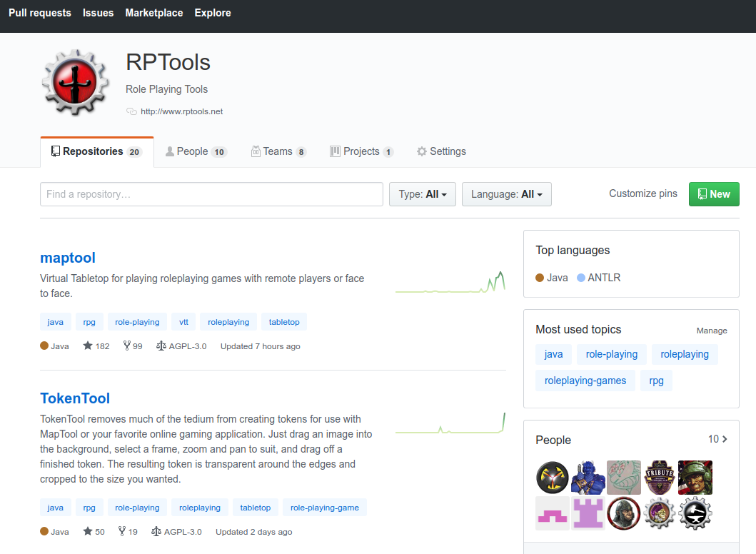756x554 pixels.
Task: Click the roleplaying tag on TokenTool
Action: (x=200, y=508)
